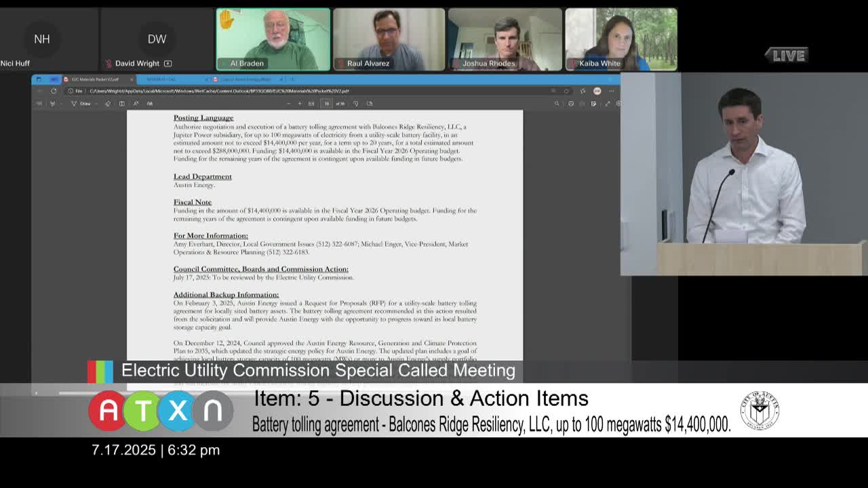The width and height of the screenshot is (868, 488).
Task: Start Read aloud from PDF toolbar
Action: coord(136,104)
